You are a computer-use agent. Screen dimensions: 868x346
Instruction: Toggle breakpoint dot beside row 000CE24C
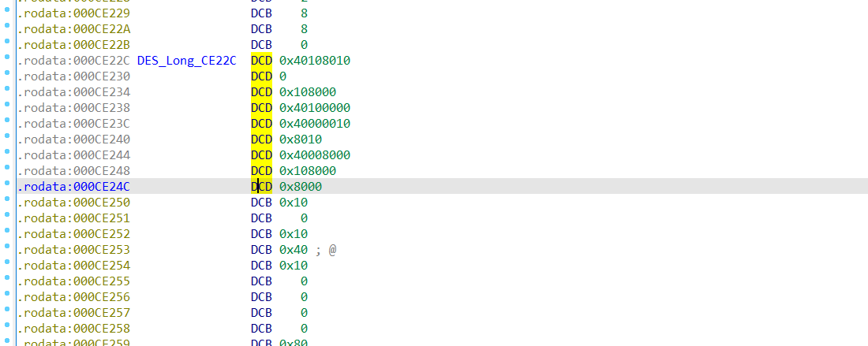tap(7, 184)
